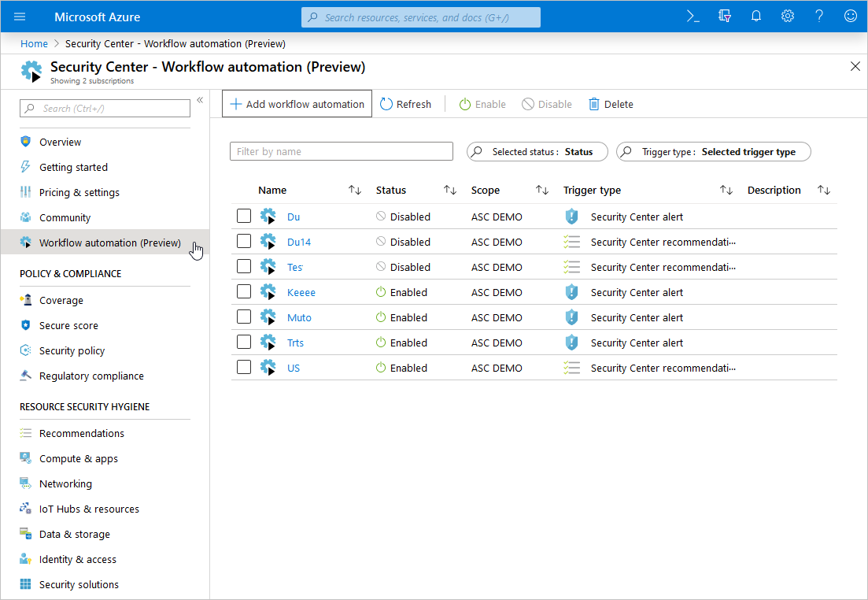
Task: Open the Azure portal hamburger menu
Action: point(20,17)
